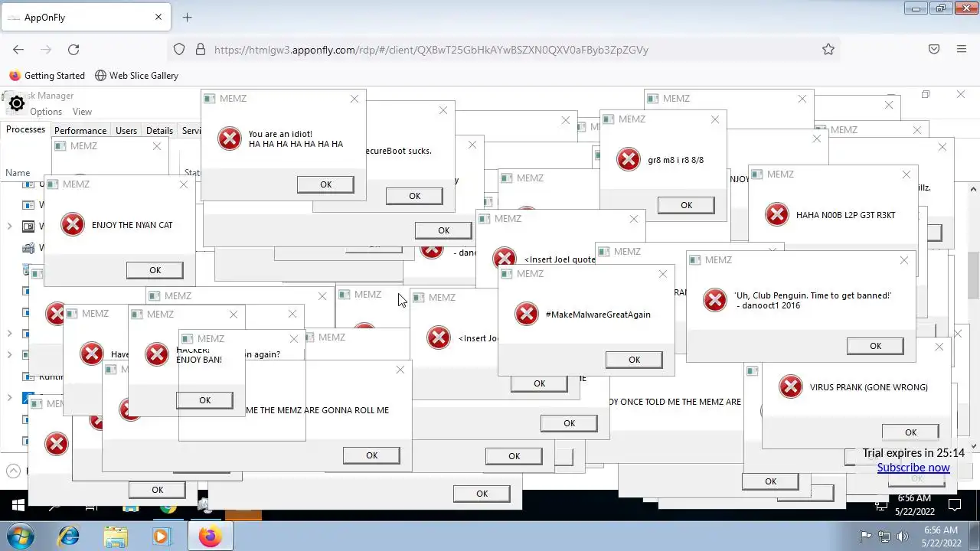Click the Name column header

[x=18, y=173]
